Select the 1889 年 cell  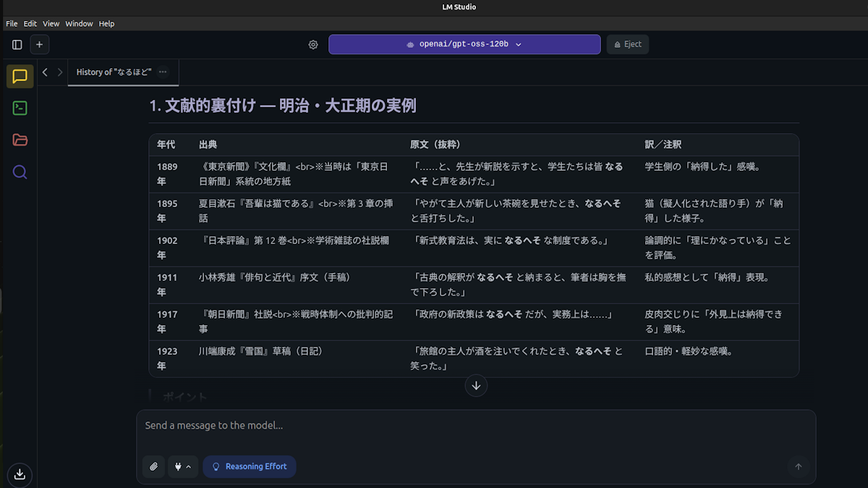[170, 174]
